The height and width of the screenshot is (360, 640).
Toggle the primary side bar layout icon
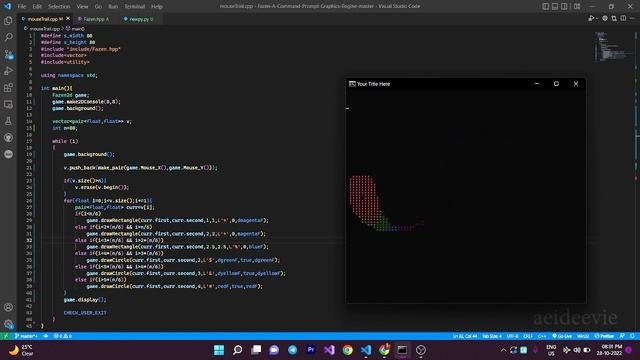[546, 7]
